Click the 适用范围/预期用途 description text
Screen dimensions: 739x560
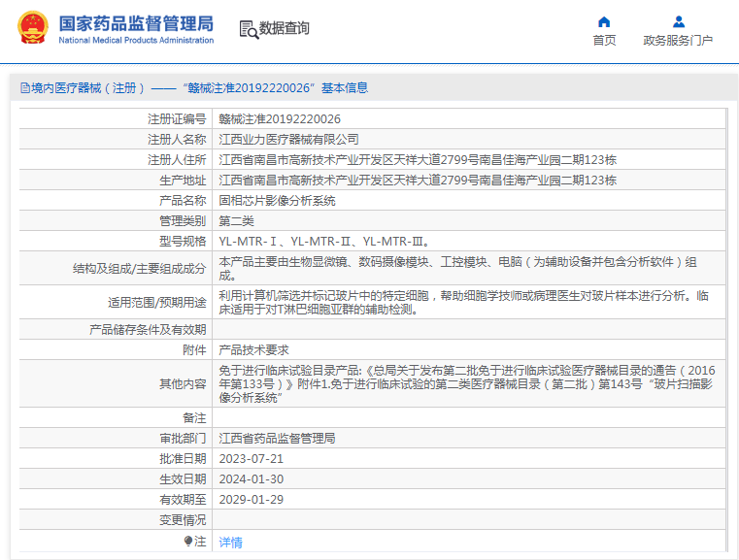464,303
